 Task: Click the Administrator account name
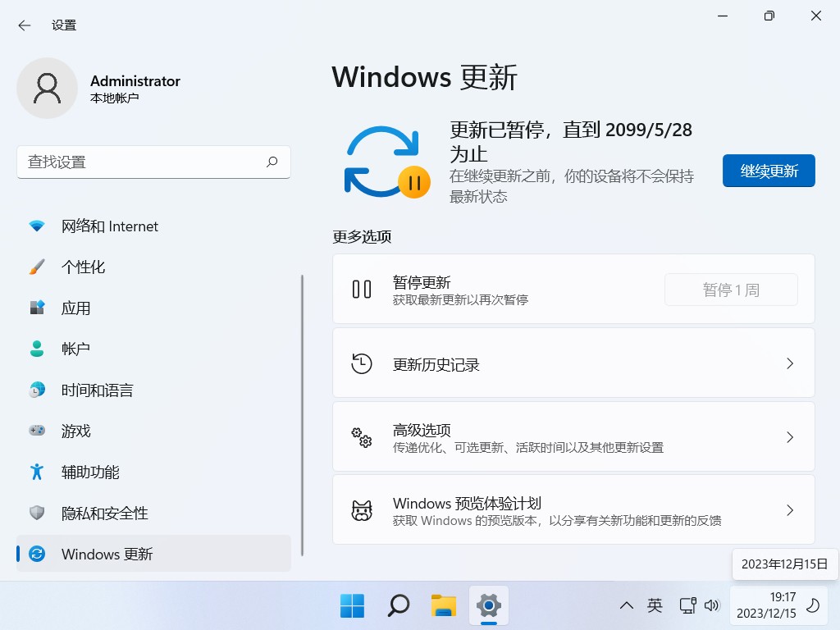(x=135, y=81)
